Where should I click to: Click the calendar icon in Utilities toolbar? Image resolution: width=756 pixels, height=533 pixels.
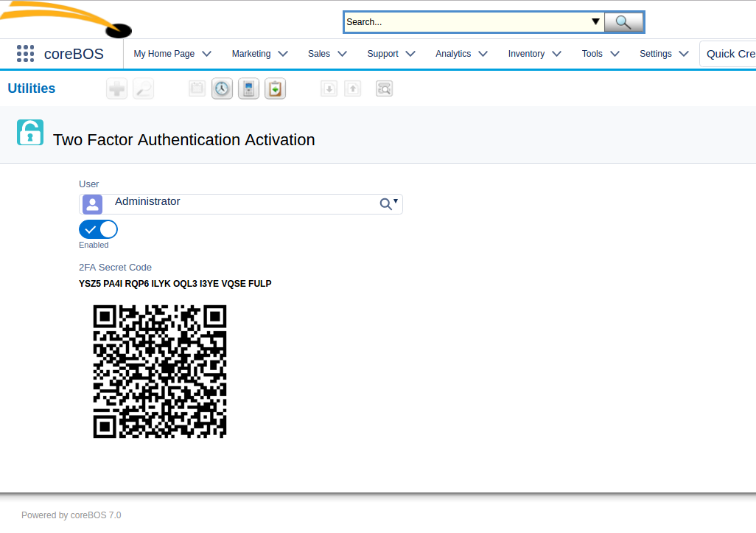click(x=197, y=89)
